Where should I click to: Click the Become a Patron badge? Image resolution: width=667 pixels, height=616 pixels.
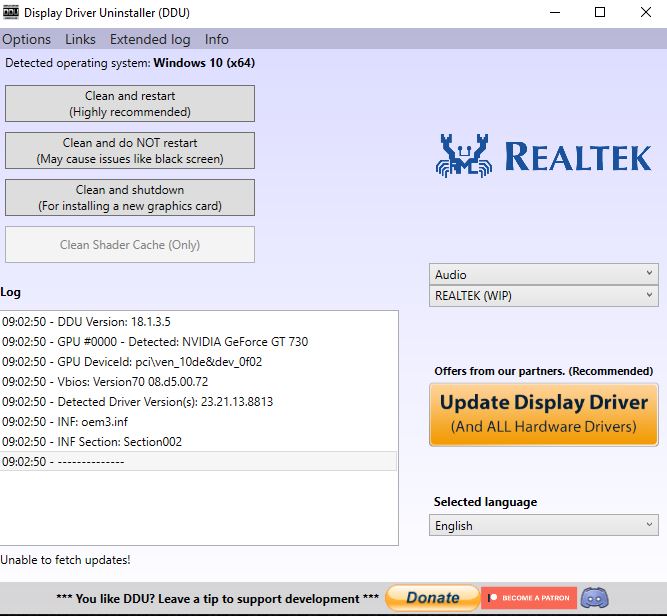(529, 598)
